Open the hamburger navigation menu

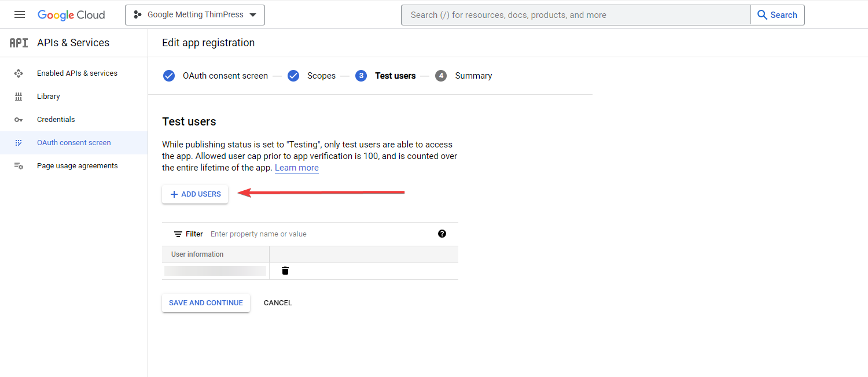click(x=20, y=15)
